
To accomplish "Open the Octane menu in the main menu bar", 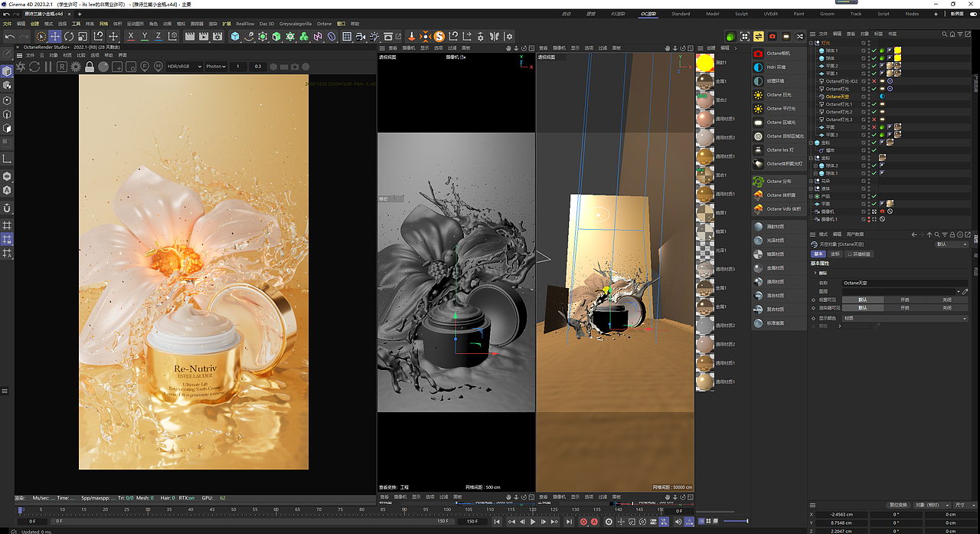I will [324, 24].
